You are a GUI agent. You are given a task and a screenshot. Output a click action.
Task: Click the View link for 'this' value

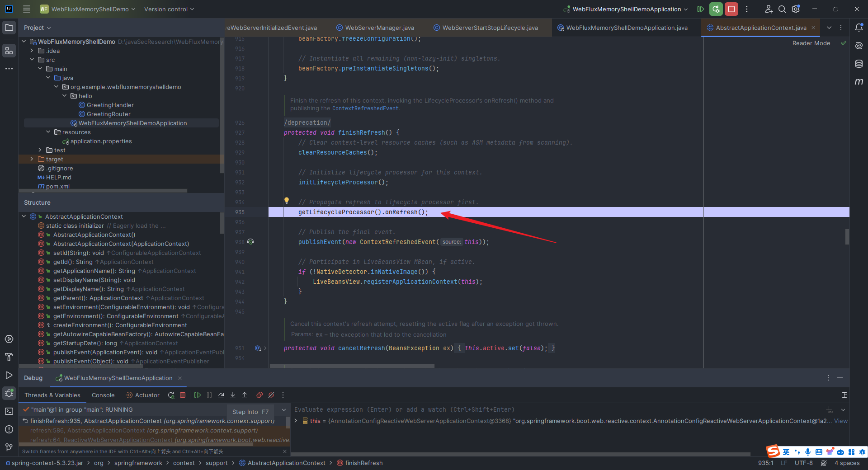point(841,421)
